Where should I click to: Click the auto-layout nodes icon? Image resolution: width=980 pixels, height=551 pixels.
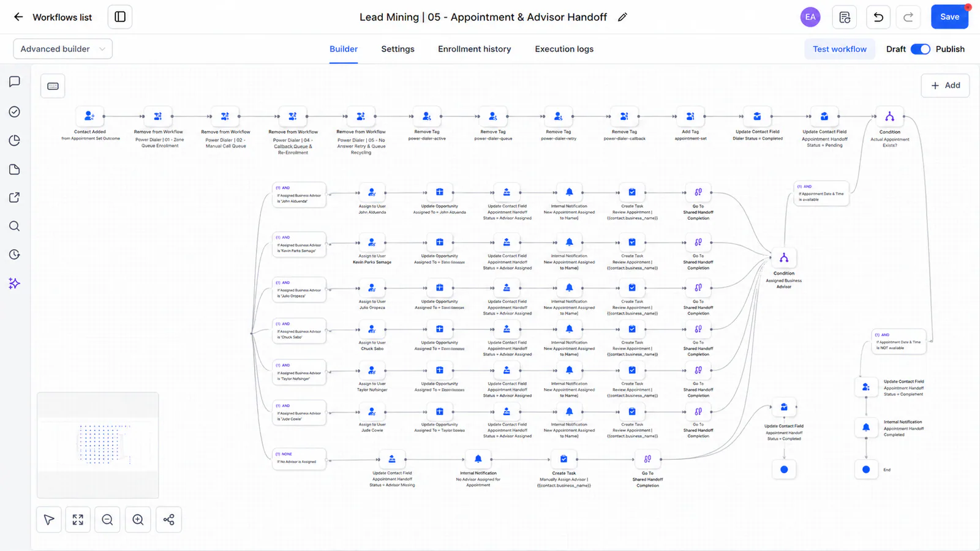[x=168, y=520]
